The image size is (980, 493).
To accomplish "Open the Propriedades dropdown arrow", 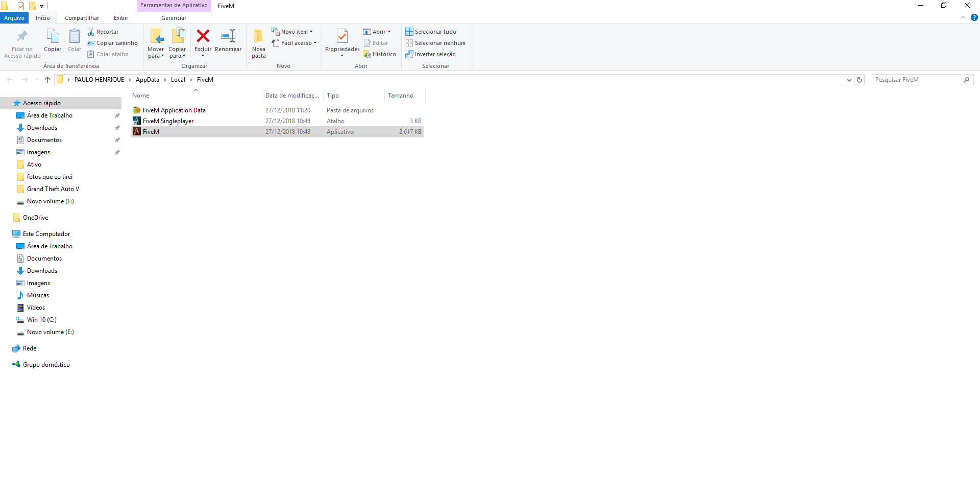I will (x=342, y=56).
